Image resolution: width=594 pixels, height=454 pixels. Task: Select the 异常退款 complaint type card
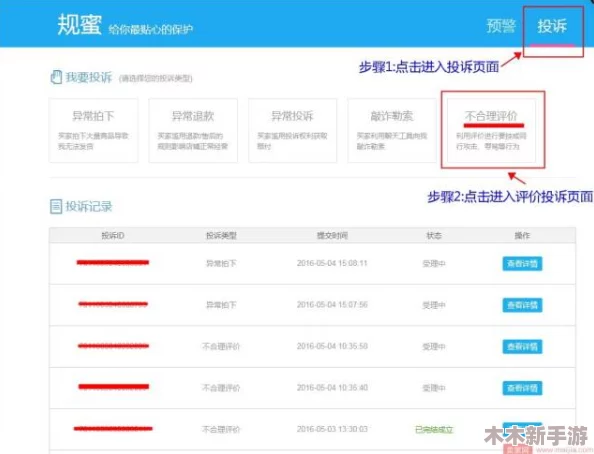pos(193,130)
